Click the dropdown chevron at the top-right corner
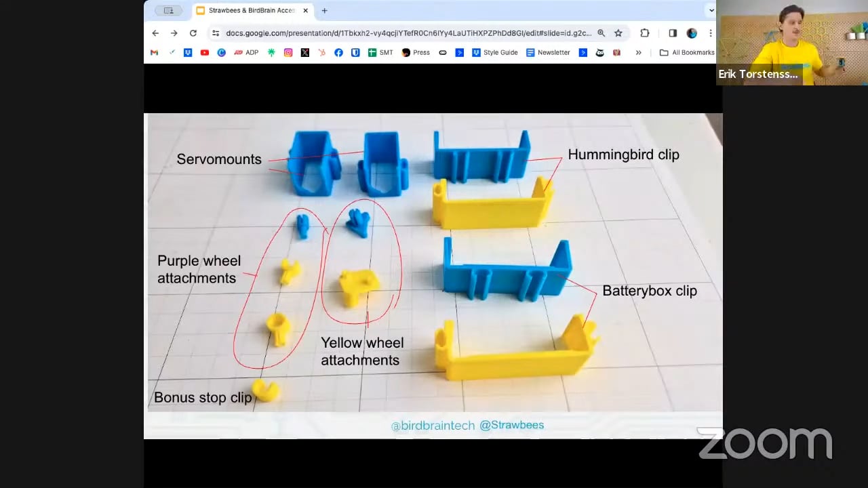This screenshot has height=488, width=868. [x=711, y=10]
